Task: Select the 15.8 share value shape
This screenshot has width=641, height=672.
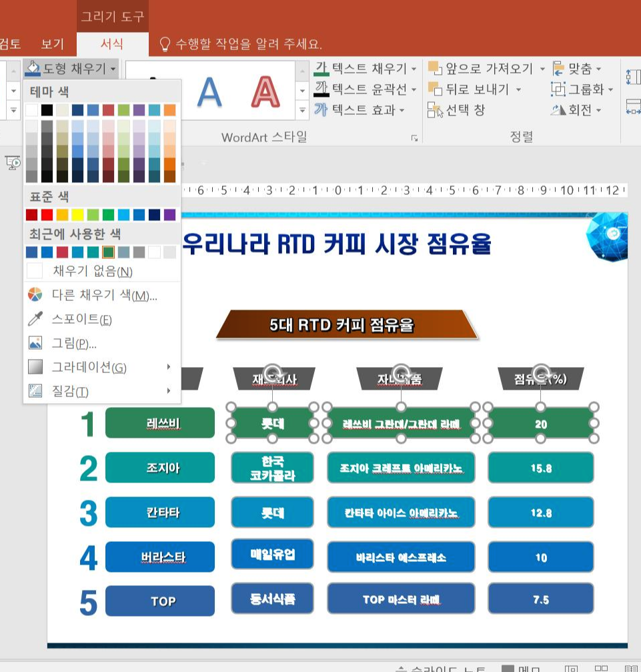Action: 541,468
